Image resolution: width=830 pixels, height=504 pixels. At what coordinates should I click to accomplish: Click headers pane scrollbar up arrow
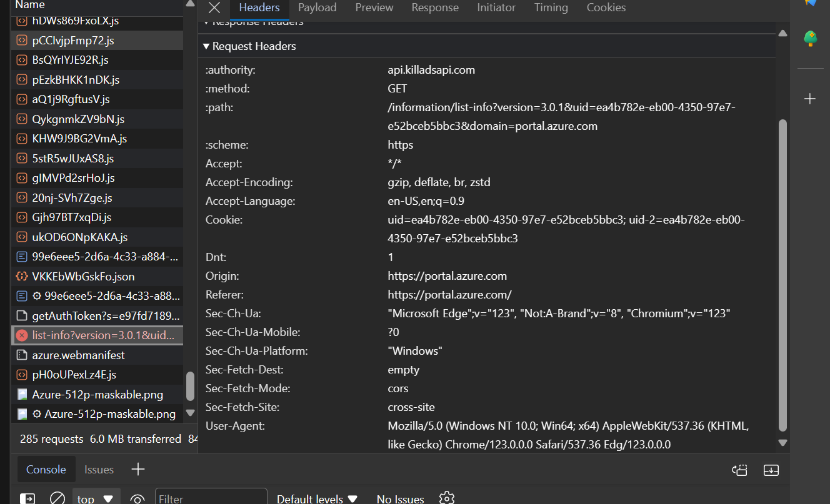click(x=782, y=33)
